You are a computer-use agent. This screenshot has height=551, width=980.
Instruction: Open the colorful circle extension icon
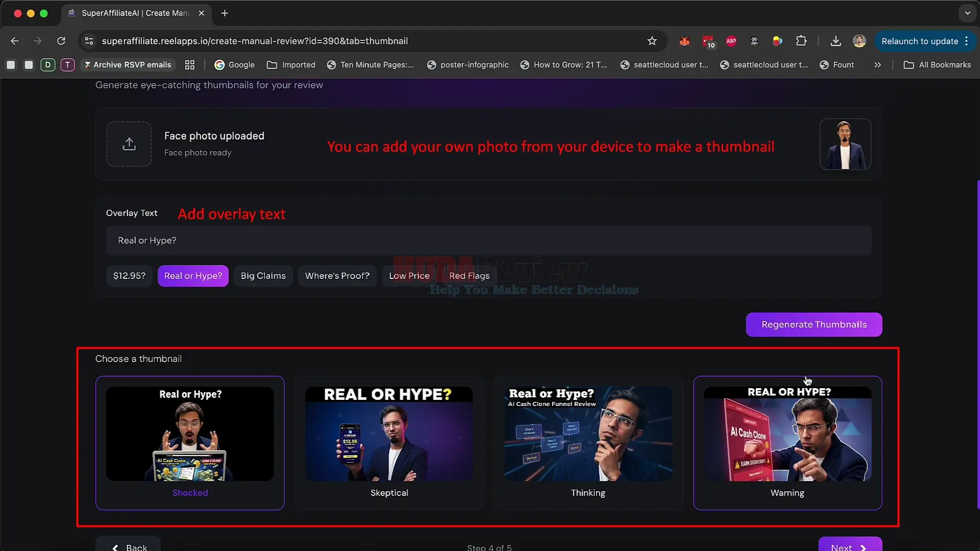777,41
